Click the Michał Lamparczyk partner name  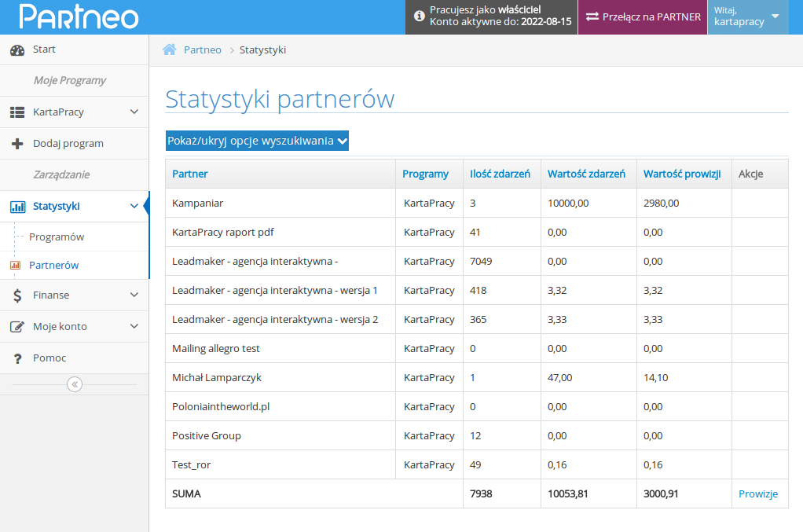pyautogui.click(x=217, y=377)
